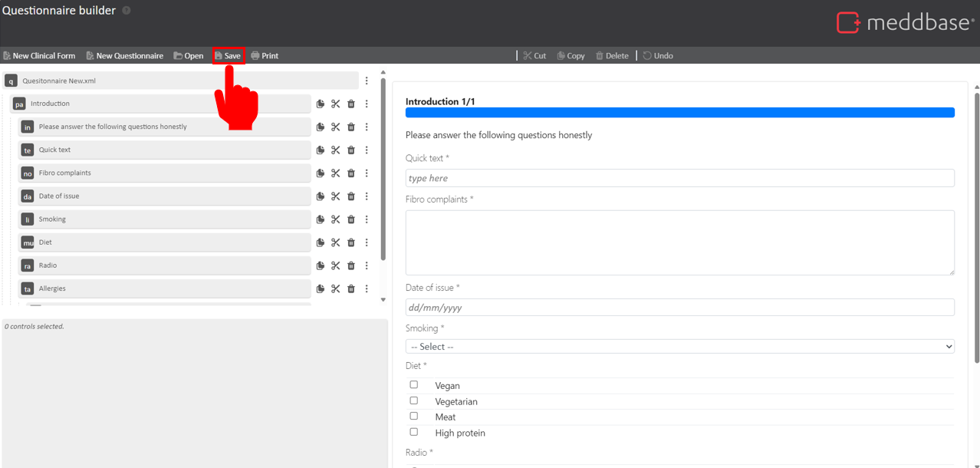The height and width of the screenshot is (468, 980).
Task: Open the Smoking select dropdown
Action: pos(679,347)
